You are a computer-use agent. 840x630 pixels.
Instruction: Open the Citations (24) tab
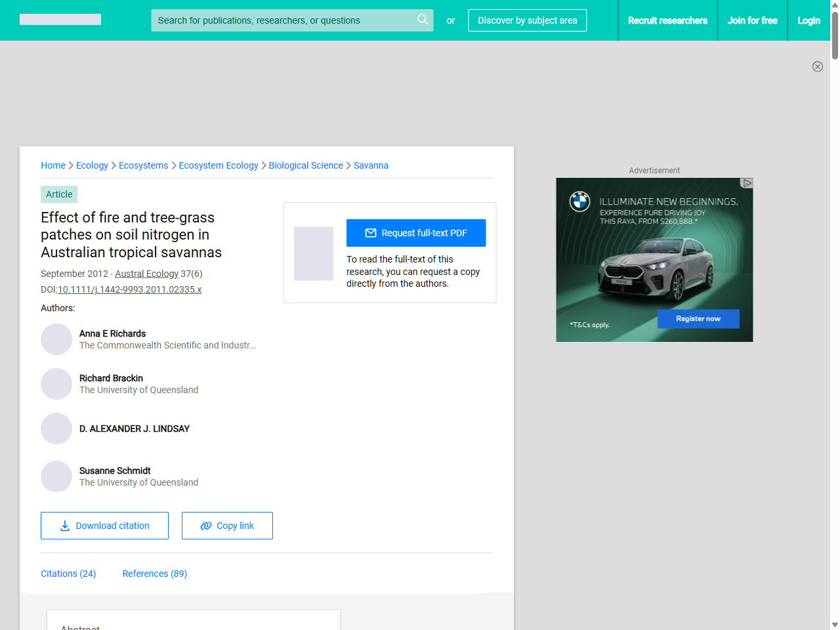[x=68, y=574]
